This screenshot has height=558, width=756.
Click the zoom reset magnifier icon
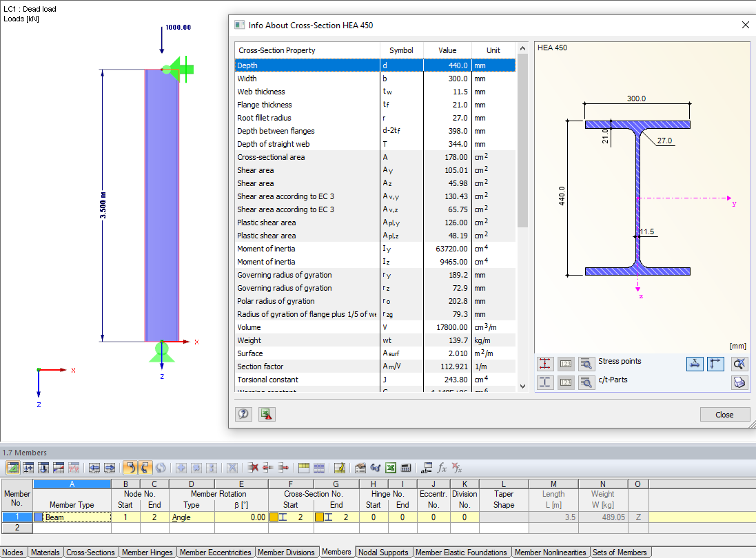739,364
